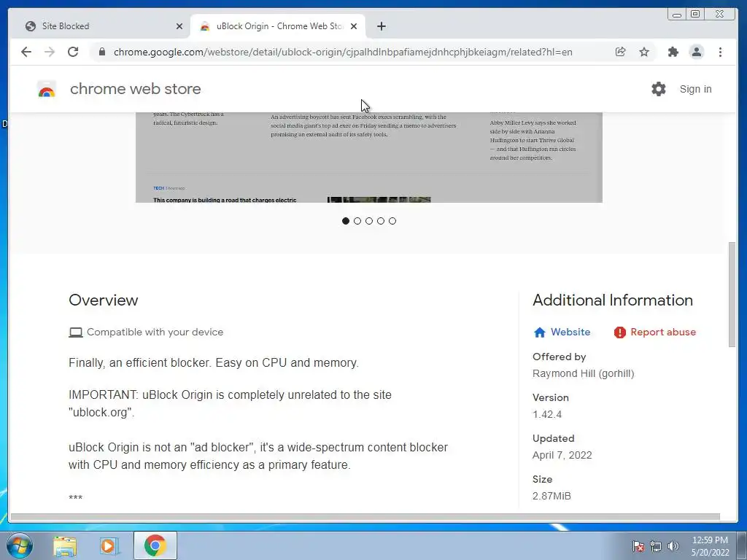Image resolution: width=747 pixels, height=560 pixels.
Task: Click 'Compatible with your device' text
Action: (155, 332)
